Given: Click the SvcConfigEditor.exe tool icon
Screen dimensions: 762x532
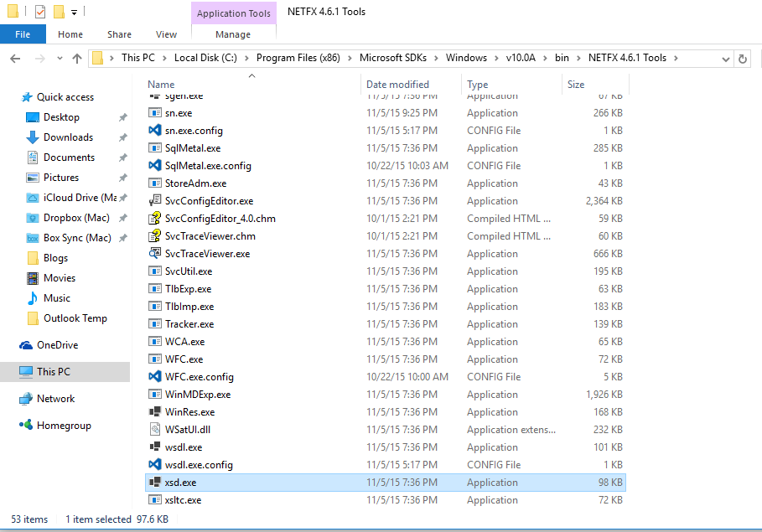Looking at the screenshot, I should coord(154,201).
